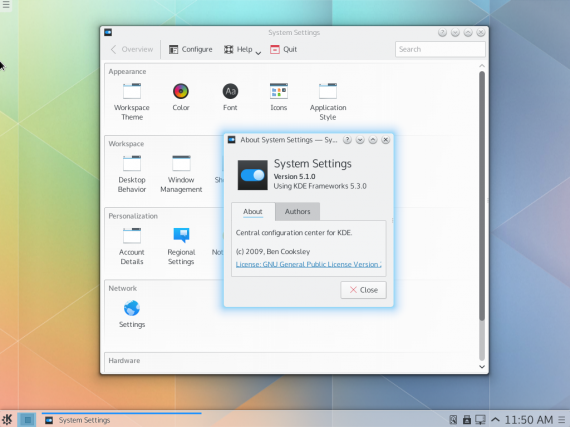Click the About dialog window icon in title bar
This screenshot has width=570, height=427.
pyautogui.click(x=232, y=140)
